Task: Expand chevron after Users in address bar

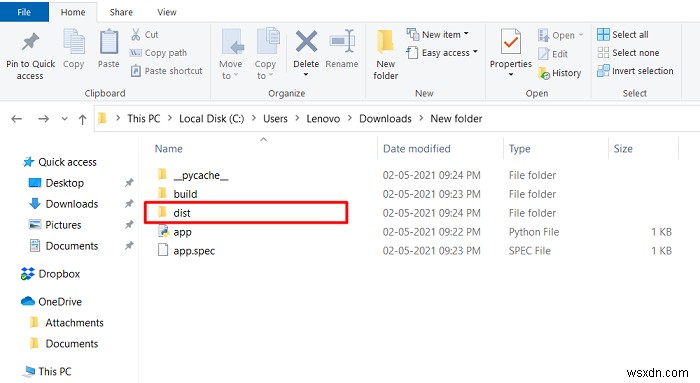Action: point(297,118)
